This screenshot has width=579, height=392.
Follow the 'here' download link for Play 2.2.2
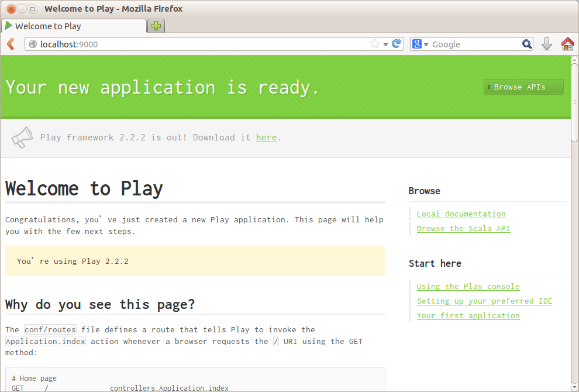click(x=266, y=137)
